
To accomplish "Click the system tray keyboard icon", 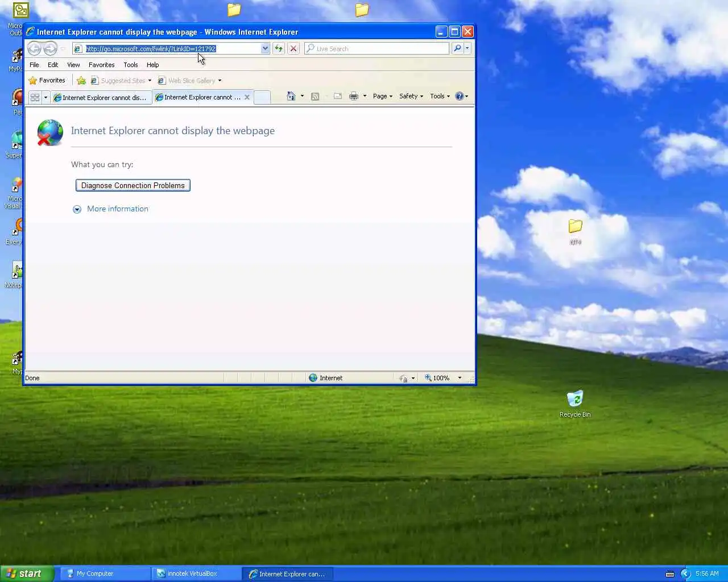I will (671, 574).
